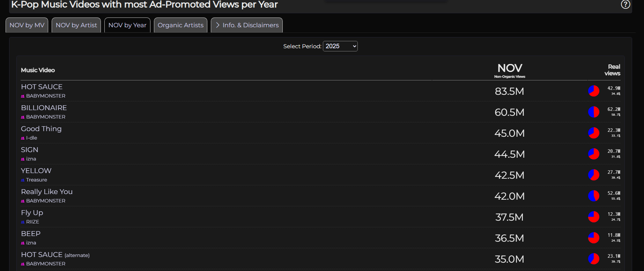Click the group icon under HOT SAUCE 83.5M title
Screen dimensions: 644x271
point(23,96)
